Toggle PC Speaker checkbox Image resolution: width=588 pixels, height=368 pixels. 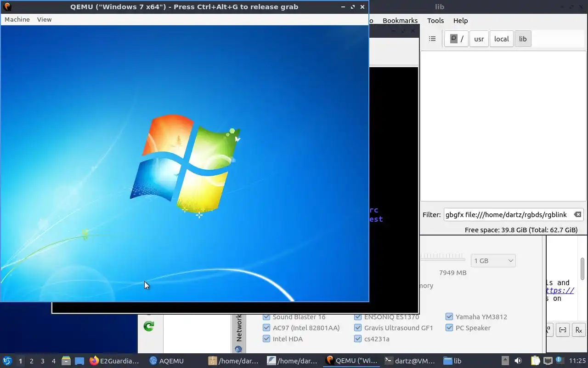449,328
